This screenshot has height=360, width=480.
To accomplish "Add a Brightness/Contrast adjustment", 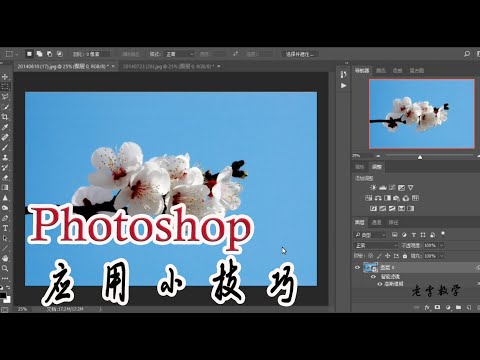I will 373,188.
